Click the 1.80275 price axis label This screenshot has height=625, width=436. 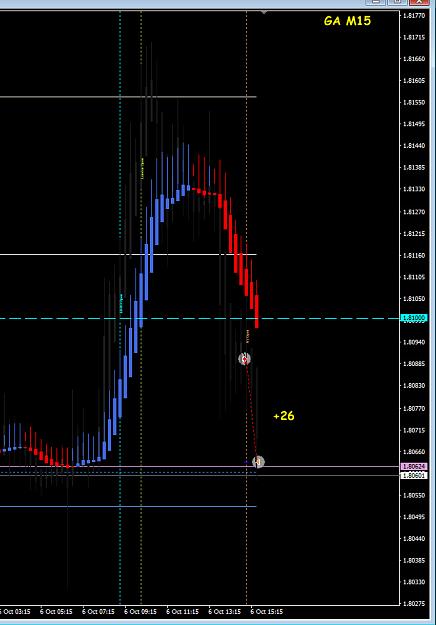click(414, 603)
